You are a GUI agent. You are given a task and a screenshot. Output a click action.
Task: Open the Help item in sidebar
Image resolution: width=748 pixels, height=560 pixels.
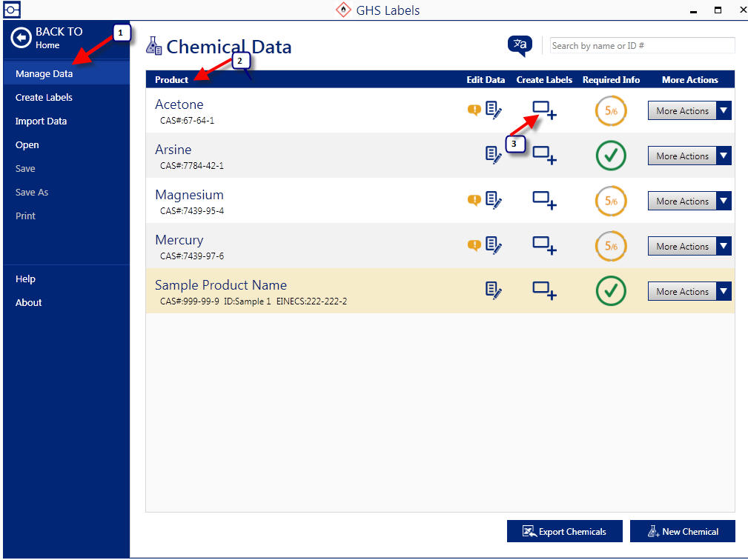click(25, 279)
